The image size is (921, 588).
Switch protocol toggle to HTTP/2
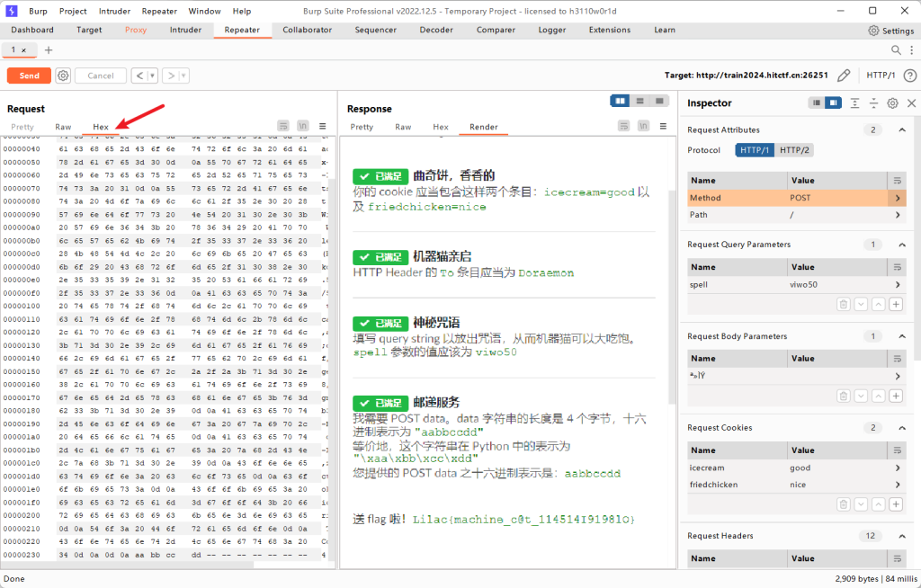pyautogui.click(x=792, y=150)
